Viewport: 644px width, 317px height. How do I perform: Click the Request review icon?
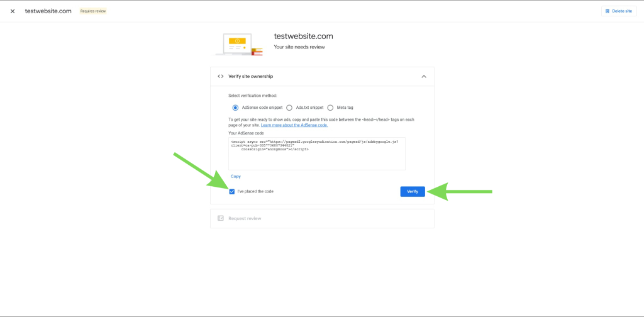point(221,218)
